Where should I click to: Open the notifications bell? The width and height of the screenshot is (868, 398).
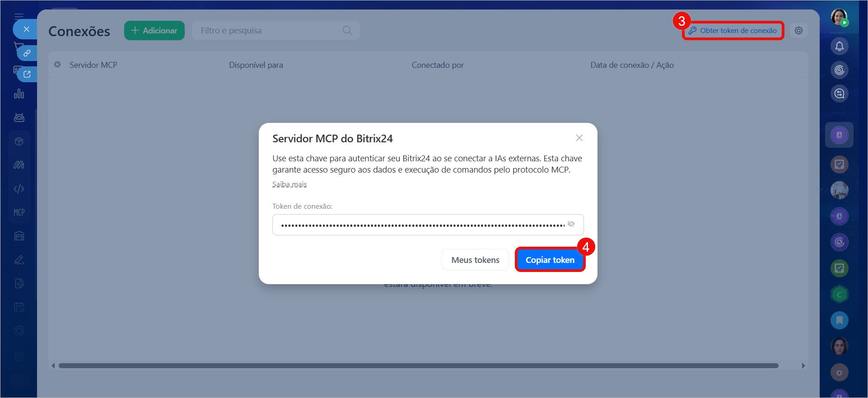839,46
